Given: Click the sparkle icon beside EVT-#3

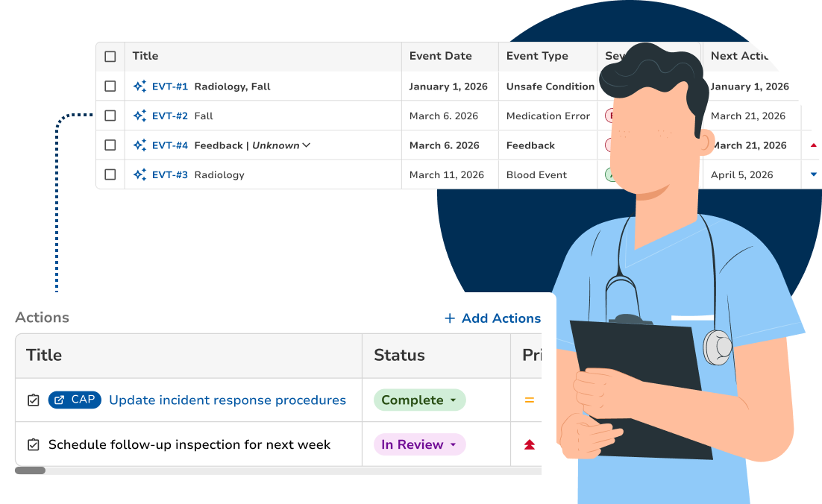Looking at the screenshot, I should pyautogui.click(x=139, y=174).
